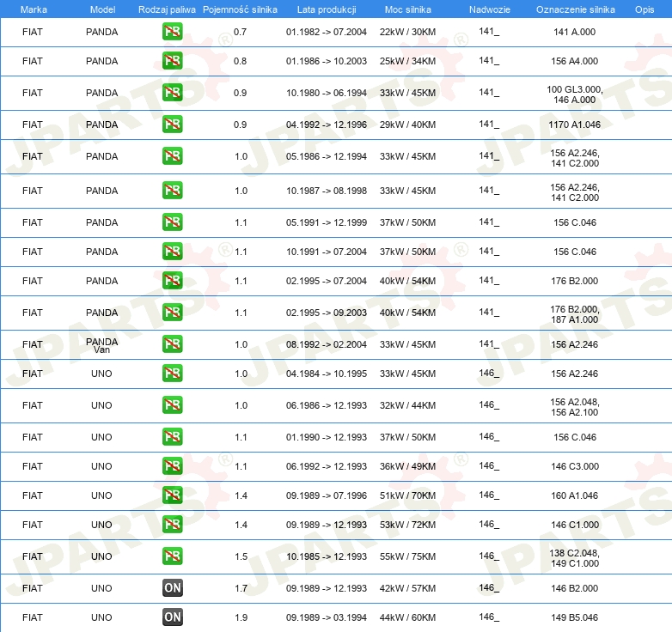Select engine code 146 B2.000
This screenshot has height=632, width=672.
(575, 588)
